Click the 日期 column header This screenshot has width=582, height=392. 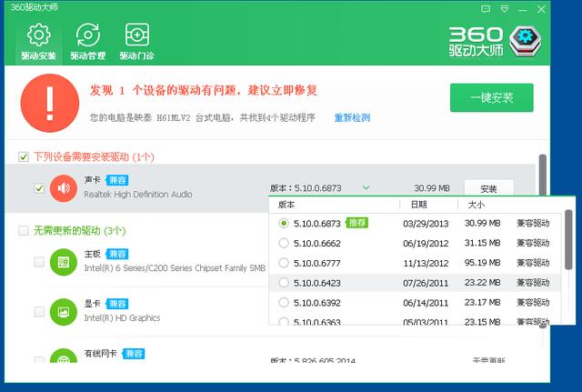point(418,205)
